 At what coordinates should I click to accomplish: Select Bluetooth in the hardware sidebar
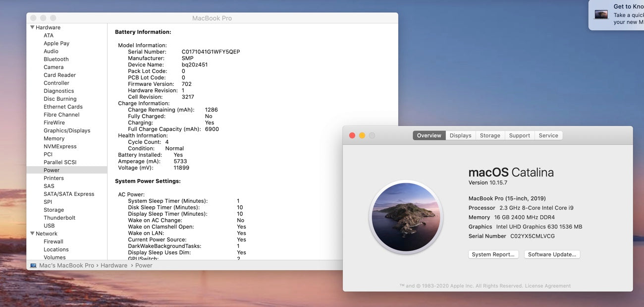tap(56, 59)
